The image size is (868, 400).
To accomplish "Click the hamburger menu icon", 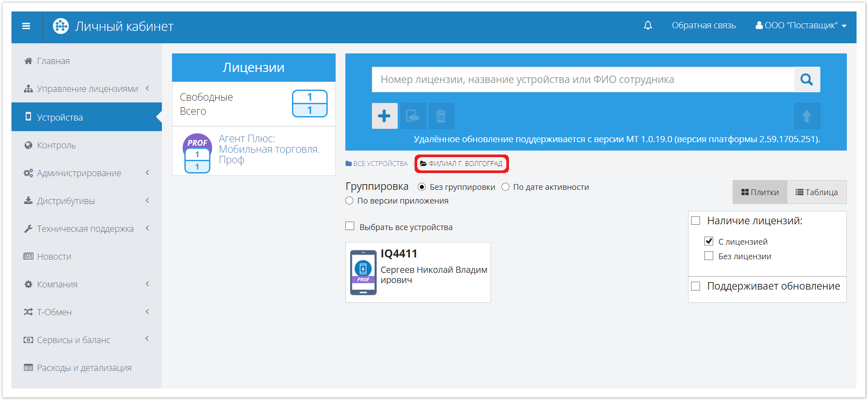I will coord(26,26).
